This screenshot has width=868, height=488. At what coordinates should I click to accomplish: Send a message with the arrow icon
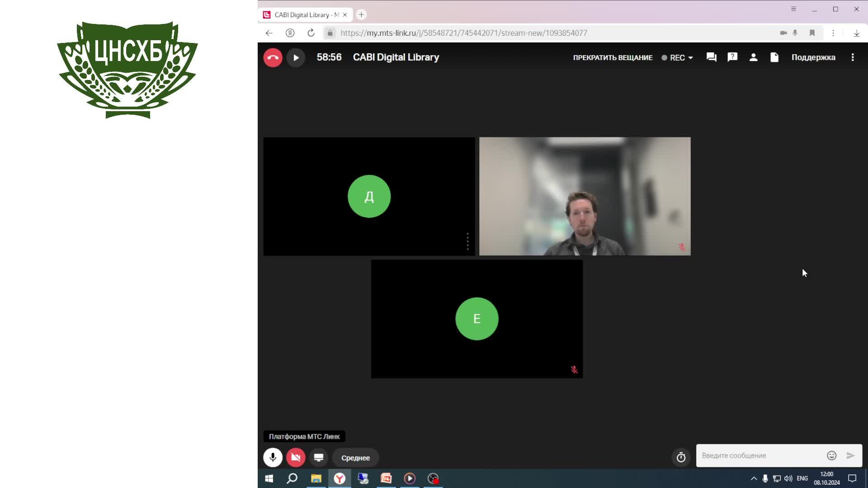pyautogui.click(x=850, y=455)
